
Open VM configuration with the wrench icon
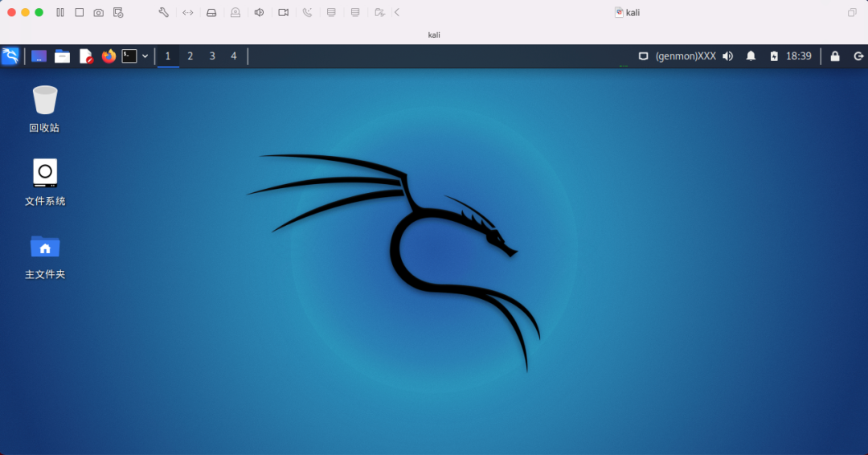click(163, 12)
